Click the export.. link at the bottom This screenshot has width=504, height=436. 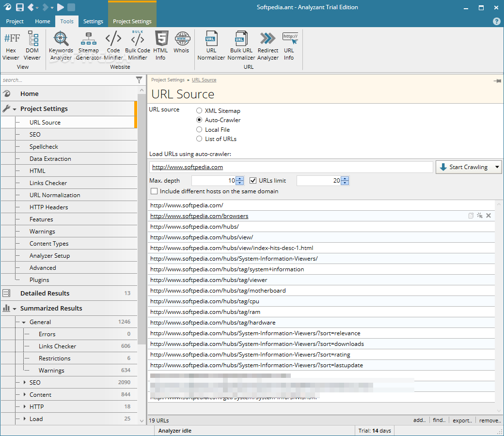point(462,420)
